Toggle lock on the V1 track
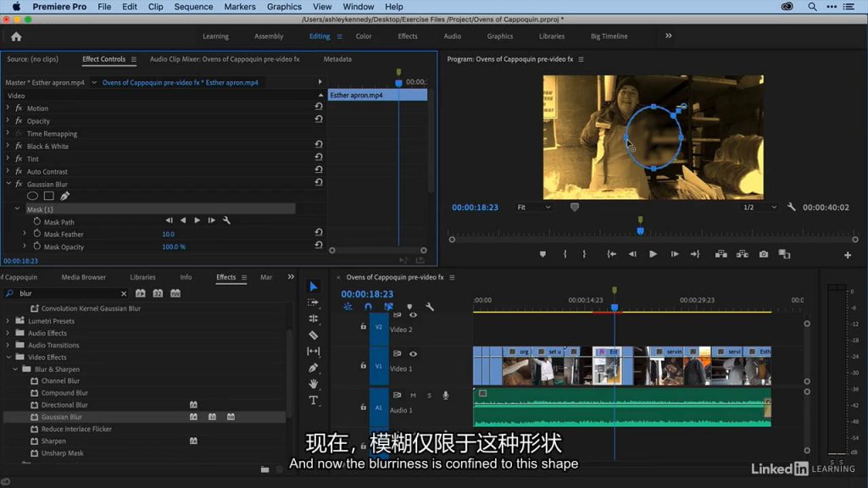 [x=363, y=365]
